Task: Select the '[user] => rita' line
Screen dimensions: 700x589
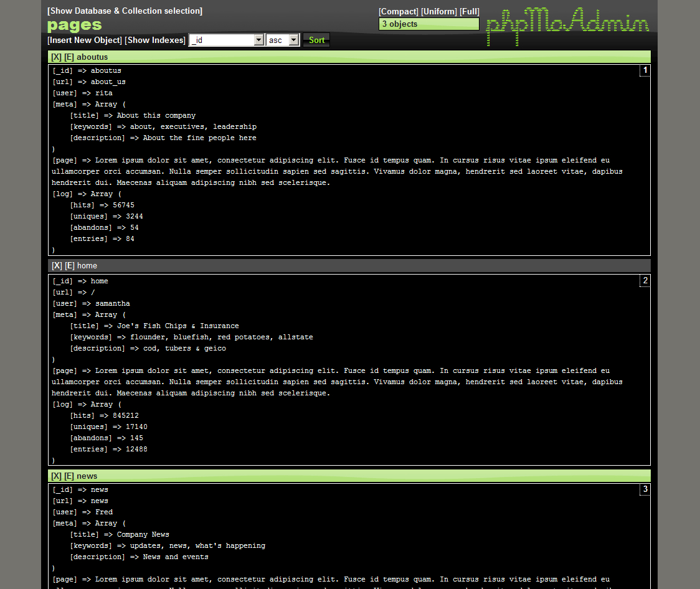Action: coord(83,93)
